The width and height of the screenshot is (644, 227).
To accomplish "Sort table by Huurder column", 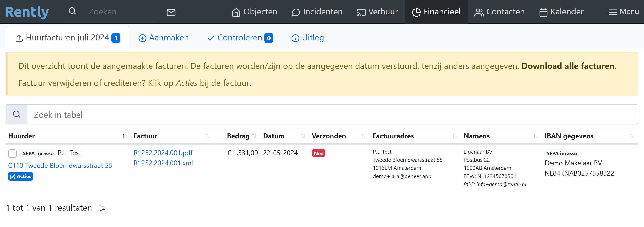I will point(124,136).
